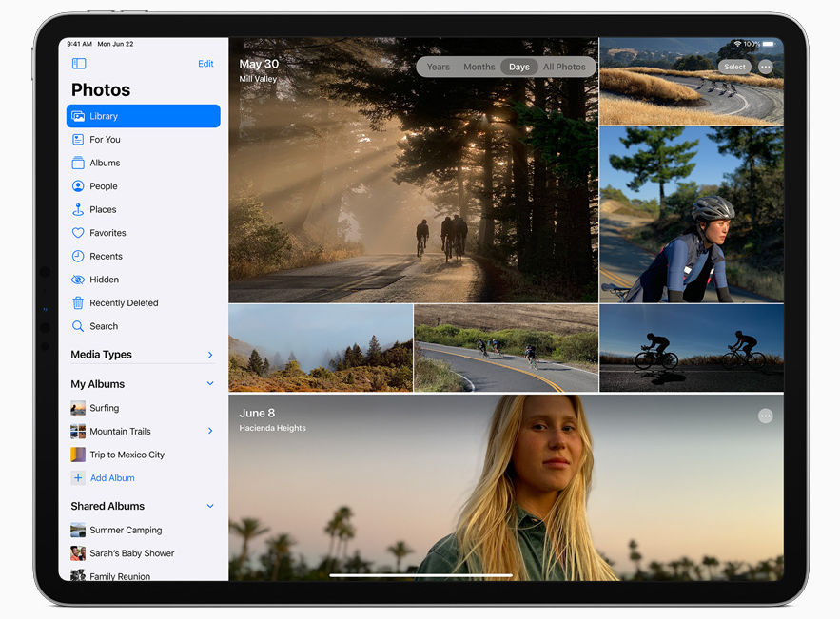840x619 pixels.
Task: Tap the Wi-Fi status icon
Action: (737, 44)
